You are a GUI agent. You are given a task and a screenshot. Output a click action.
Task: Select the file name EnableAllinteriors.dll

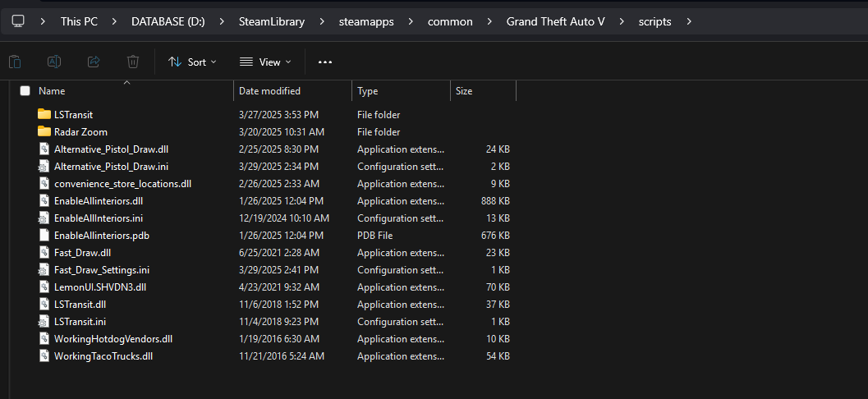(x=99, y=201)
